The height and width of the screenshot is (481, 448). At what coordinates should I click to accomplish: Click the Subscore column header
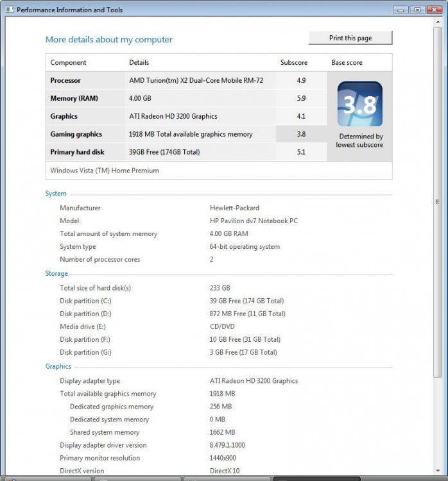click(x=294, y=63)
